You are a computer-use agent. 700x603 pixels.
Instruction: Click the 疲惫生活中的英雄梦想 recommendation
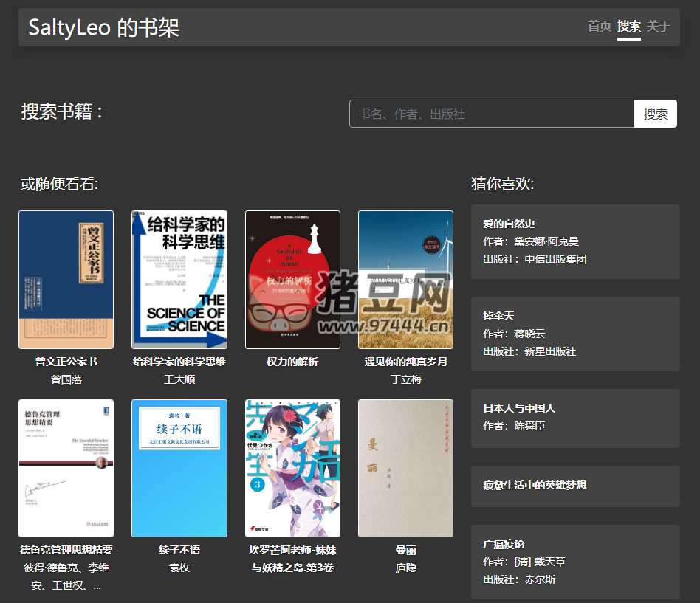575,486
